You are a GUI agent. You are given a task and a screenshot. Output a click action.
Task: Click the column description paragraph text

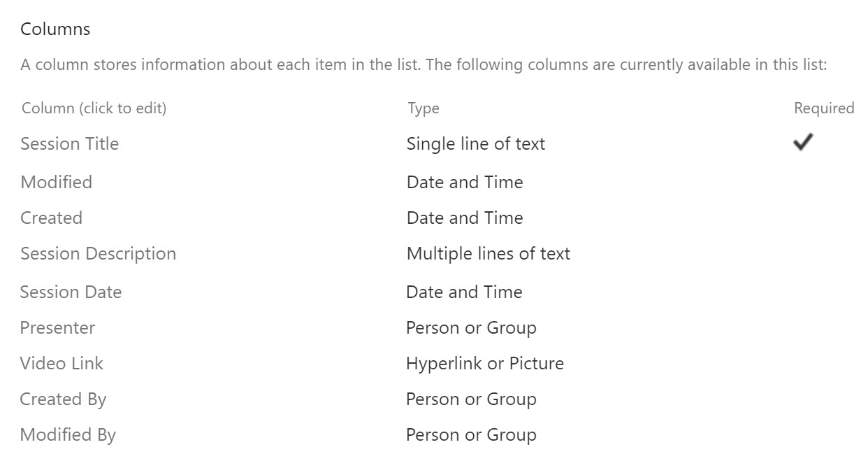[x=423, y=65]
